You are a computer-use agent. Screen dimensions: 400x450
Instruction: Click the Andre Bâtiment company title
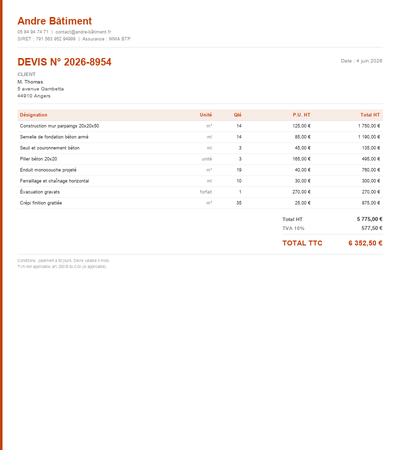pos(54,21)
